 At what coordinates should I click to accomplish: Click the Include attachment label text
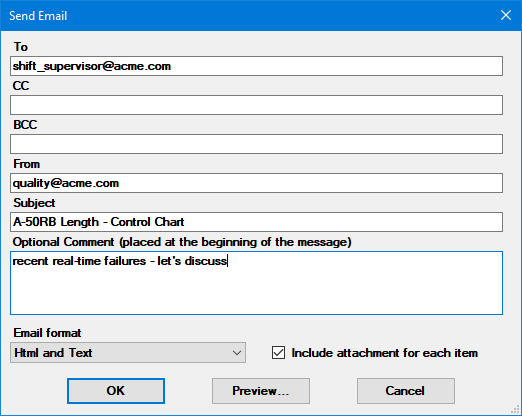coord(385,353)
